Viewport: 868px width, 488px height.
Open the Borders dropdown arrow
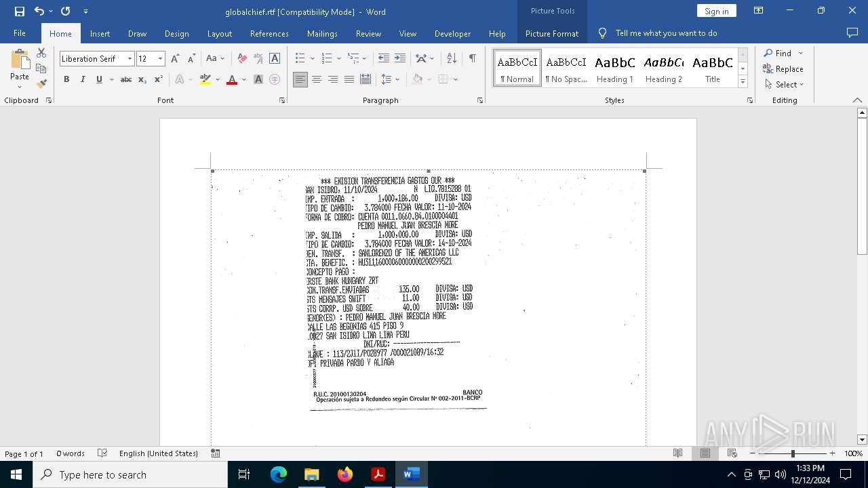pyautogui.click(x=456, y=79)
